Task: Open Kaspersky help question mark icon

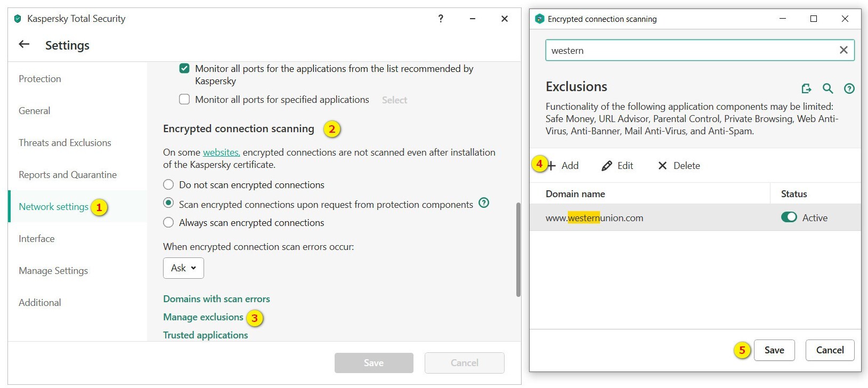Action: 441,19
